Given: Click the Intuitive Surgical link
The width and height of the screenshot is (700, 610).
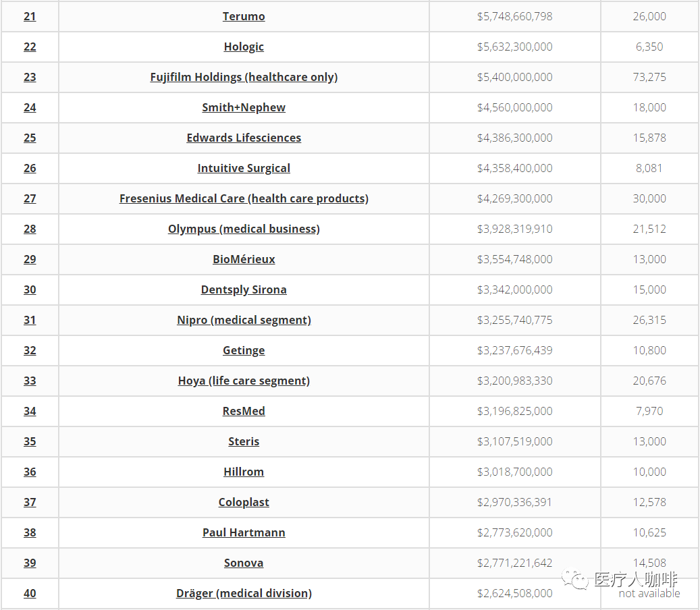Looking at the screenshot, I should tap(244, 168).
